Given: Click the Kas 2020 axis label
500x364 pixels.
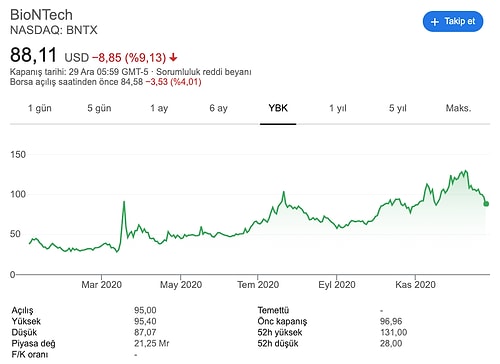Looking at the screenshot, I should (415, 285).
